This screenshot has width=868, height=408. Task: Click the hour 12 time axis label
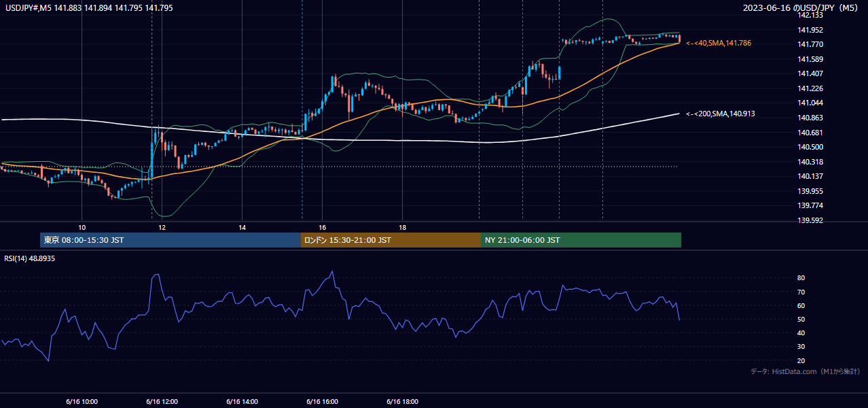[x=162, y=227]
